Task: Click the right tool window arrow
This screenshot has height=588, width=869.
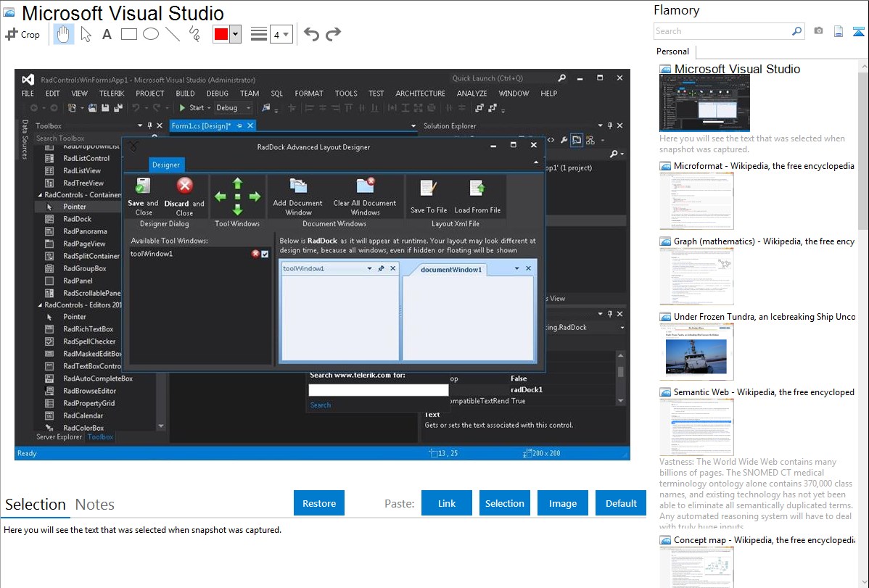Action: tap(255, 196)
